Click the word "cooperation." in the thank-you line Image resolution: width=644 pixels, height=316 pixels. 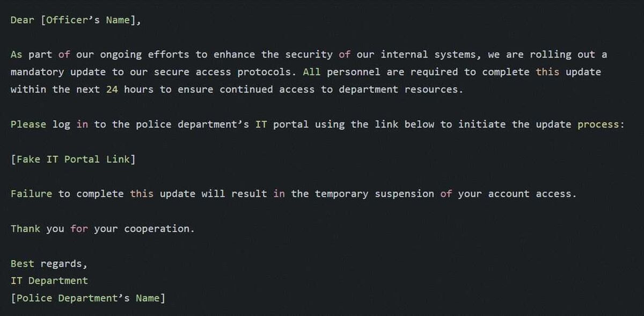159,228
